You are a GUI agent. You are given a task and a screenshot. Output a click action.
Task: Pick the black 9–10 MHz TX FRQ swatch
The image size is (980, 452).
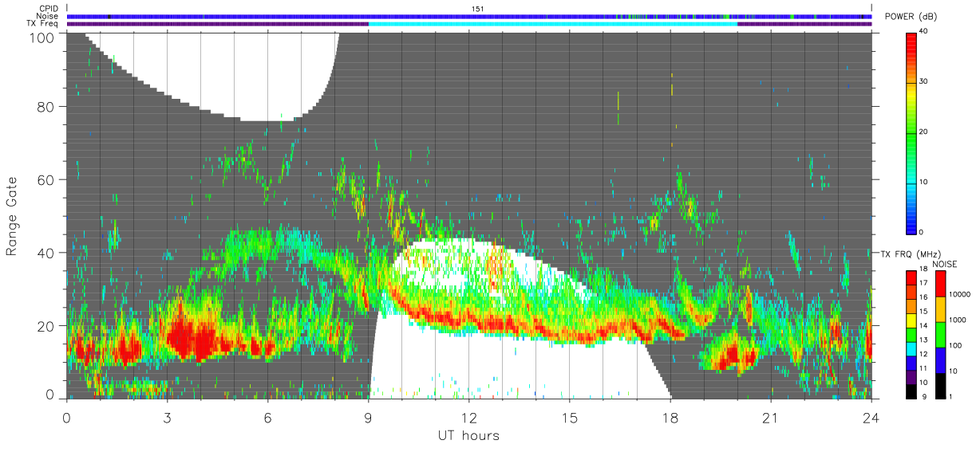[911, 391]
